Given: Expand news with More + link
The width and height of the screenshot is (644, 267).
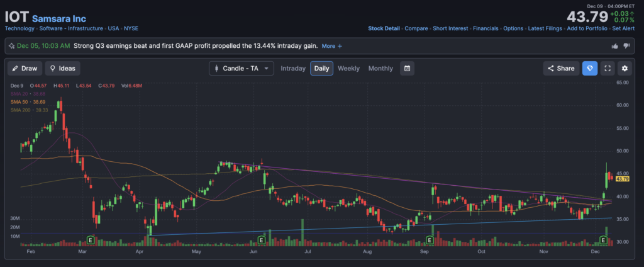Looking at the screenshot, I should [331, 46].
